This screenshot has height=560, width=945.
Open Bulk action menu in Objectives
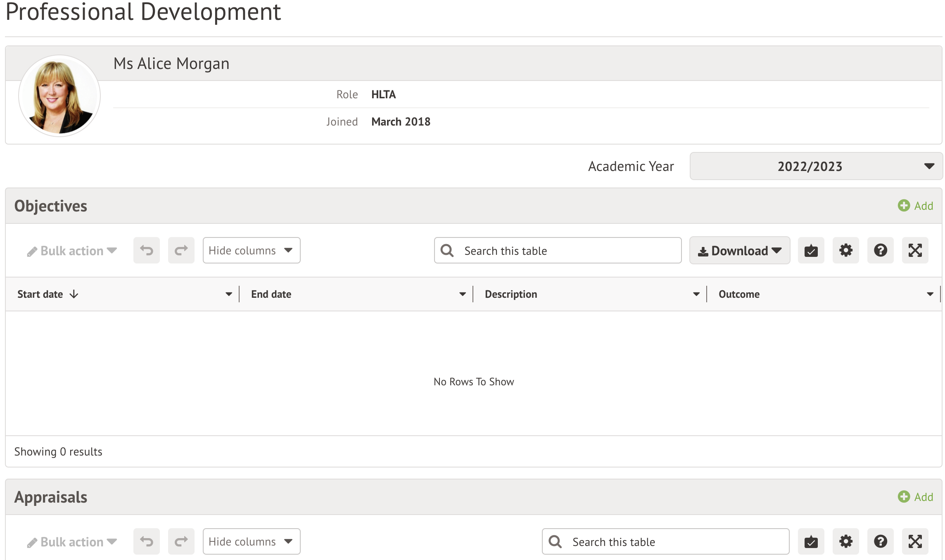[72, 251]
